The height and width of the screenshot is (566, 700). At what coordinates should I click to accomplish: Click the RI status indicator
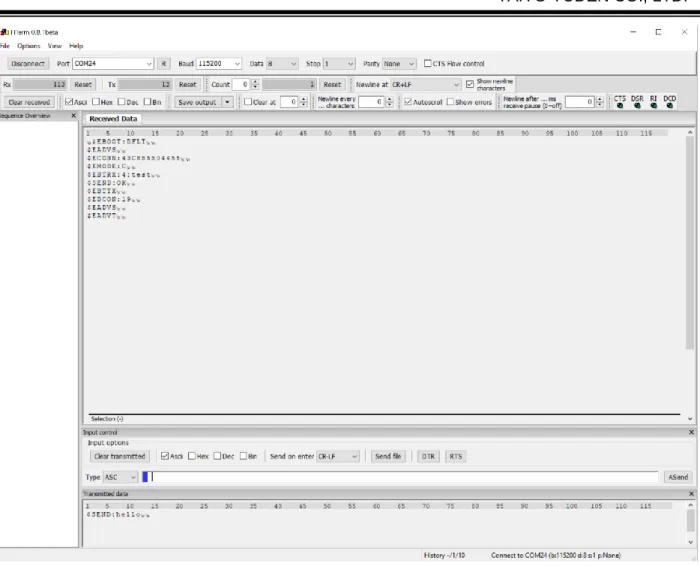654,102
